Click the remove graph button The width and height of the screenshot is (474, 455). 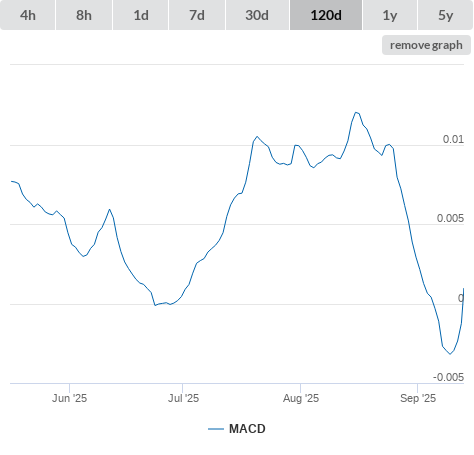click(426, 45)
